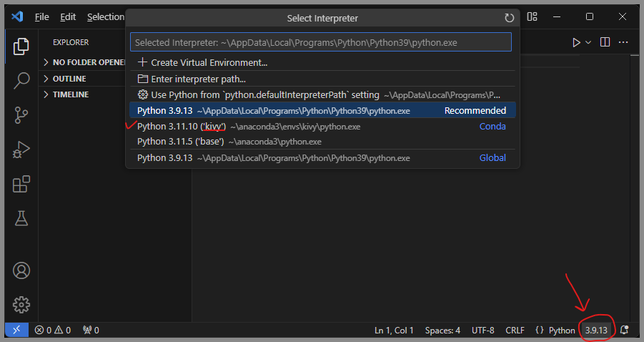Open More Actions ellipsis in editor

pos(623,42)
